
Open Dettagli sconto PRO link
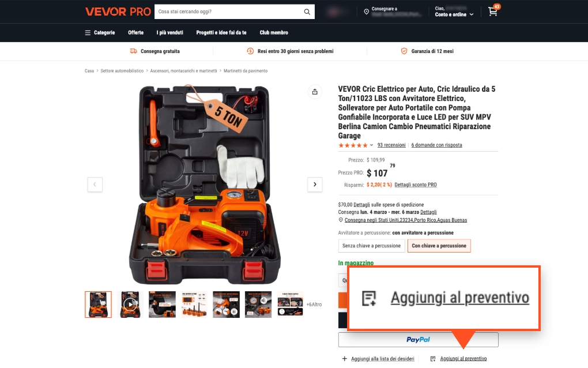[416, 185]
